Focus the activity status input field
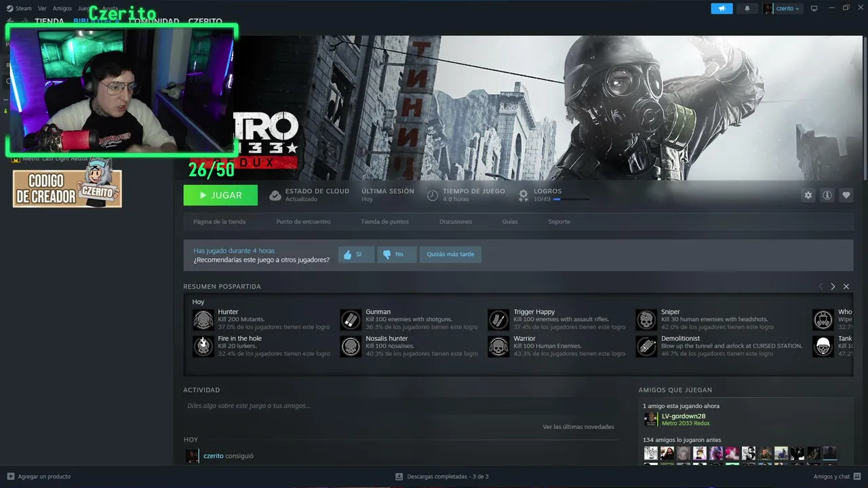Viewport: 868px width, 488px height. (400, 406)
